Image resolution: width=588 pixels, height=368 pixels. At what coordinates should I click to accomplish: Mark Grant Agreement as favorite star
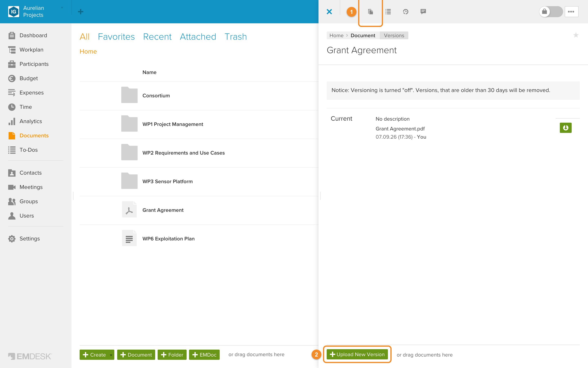[x=576, y=35]
